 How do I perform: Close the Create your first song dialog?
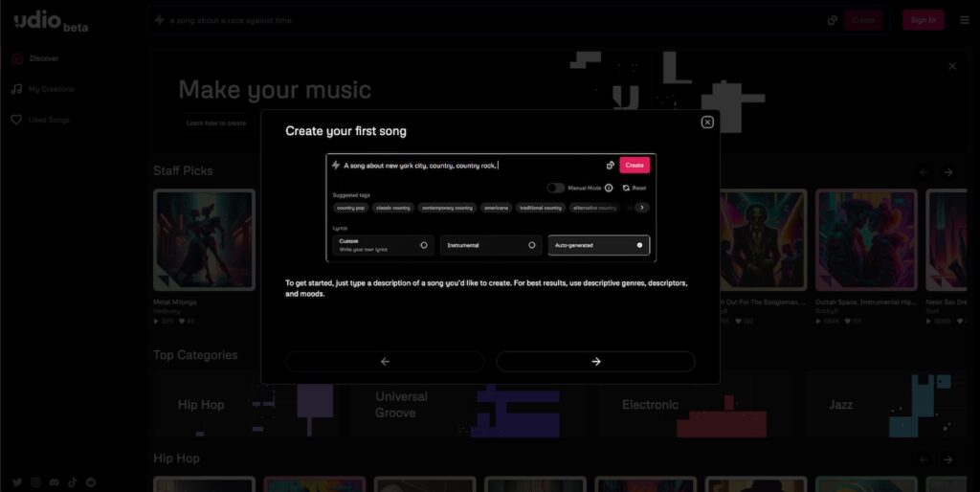click(x=707, y=122)
